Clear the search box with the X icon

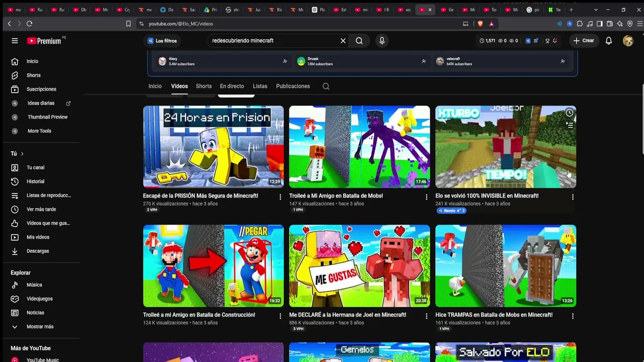[x=343, y=41]
